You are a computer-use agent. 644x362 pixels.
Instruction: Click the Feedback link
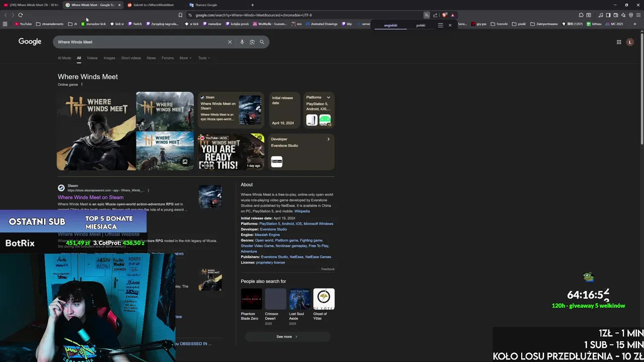(328, 269)
